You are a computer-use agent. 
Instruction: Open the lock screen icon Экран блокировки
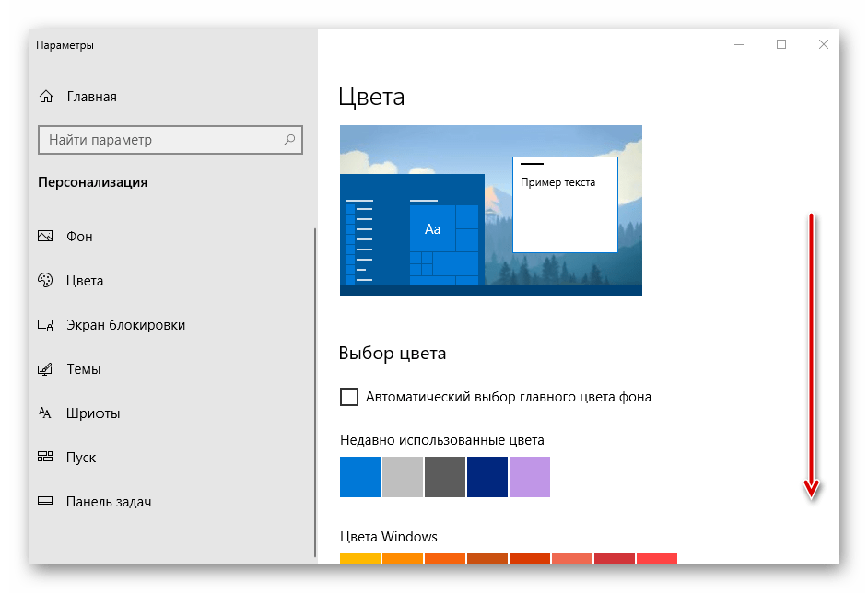point(45,325)
